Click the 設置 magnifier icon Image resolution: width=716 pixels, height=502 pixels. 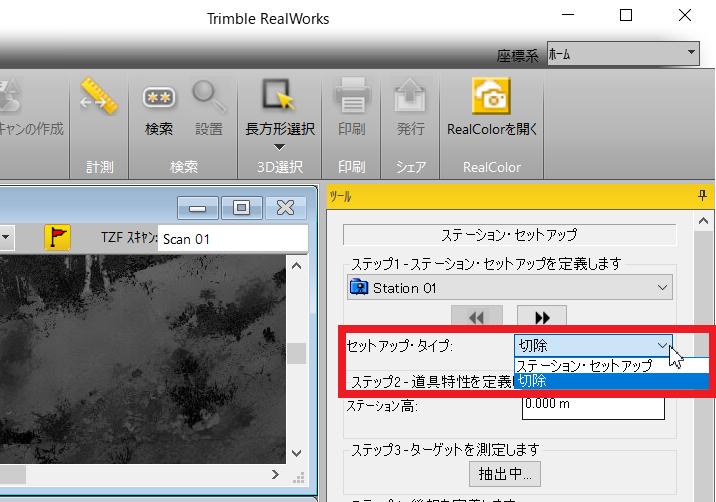209,108
